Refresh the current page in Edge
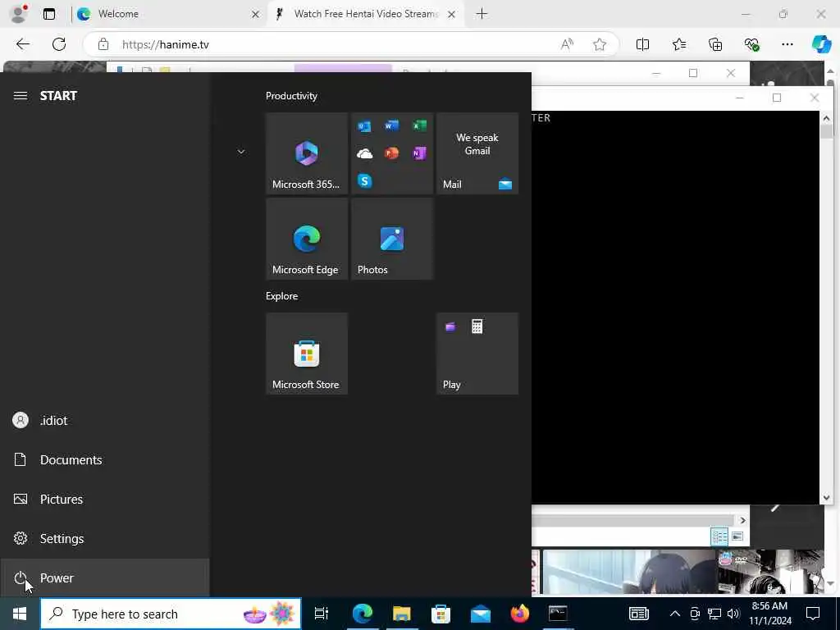This screenshot has height=630, width=840. (x=59, y=44)
